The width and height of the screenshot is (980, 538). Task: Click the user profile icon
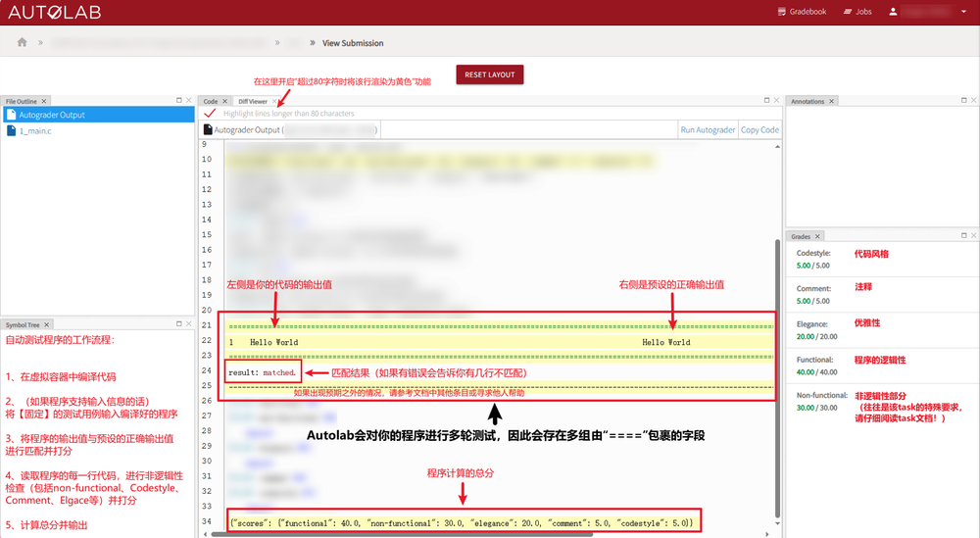coord(893,12)
